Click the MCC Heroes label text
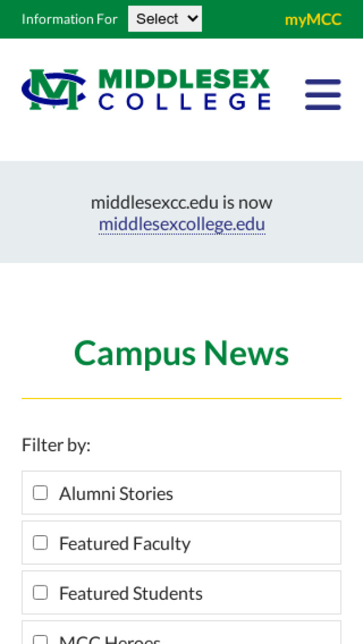The image size is (363, 644). tap(110, 640)
